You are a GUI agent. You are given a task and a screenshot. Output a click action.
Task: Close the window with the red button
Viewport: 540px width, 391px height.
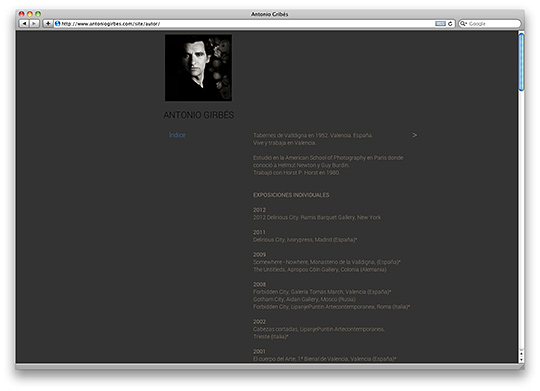21,14
